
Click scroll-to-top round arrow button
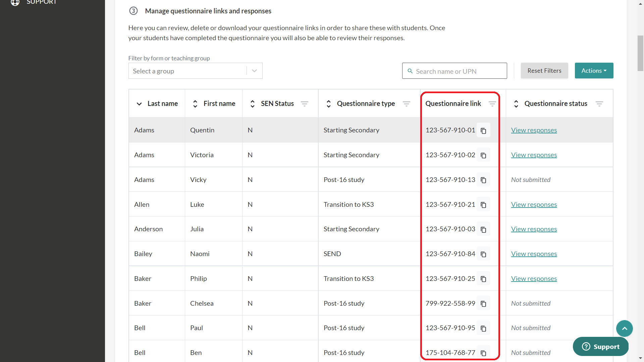624,328
